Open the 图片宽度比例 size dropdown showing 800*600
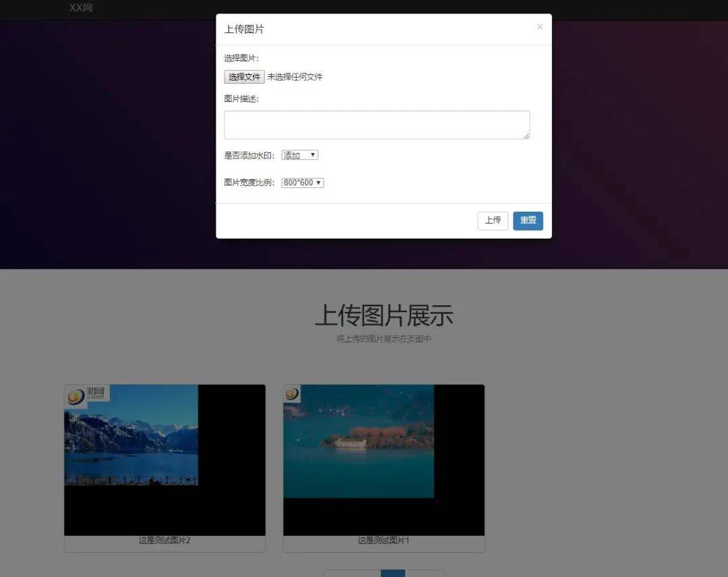 [x=303, y=182]
